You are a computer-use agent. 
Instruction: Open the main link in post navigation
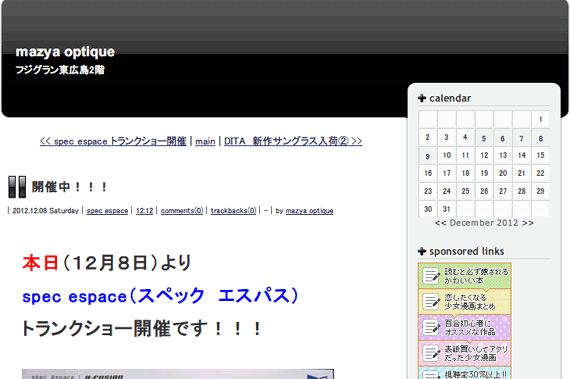point(205,141)
